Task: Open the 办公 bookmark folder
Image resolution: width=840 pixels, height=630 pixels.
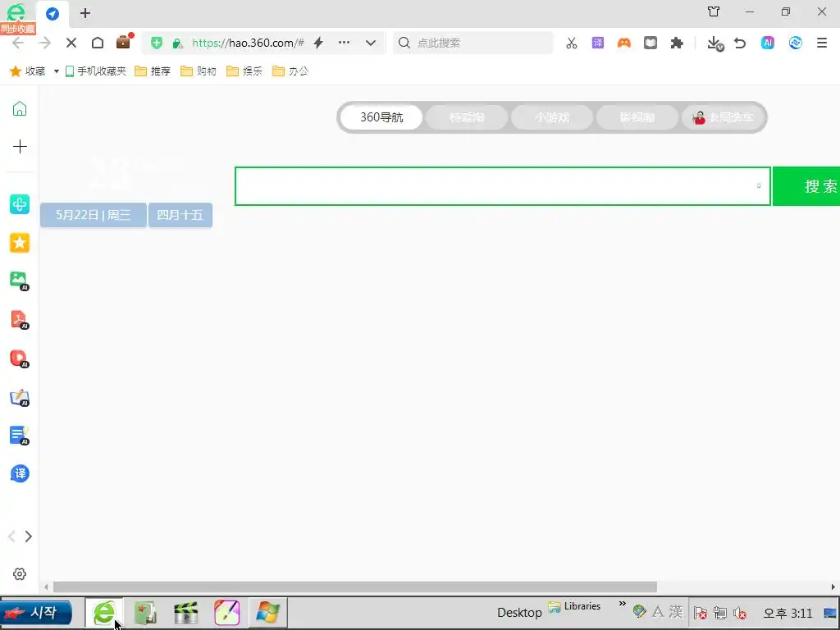Action: tap(290, 71)
